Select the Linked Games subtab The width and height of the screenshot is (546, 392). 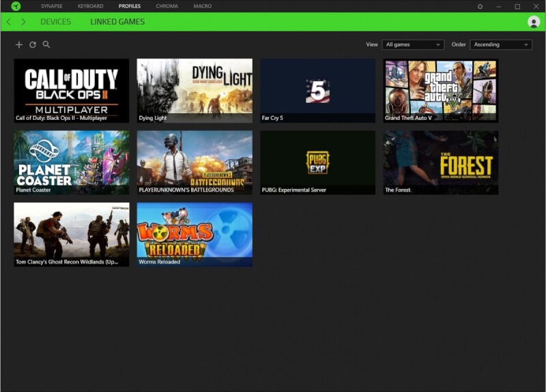pyautogui.click(x=117, y=22)
